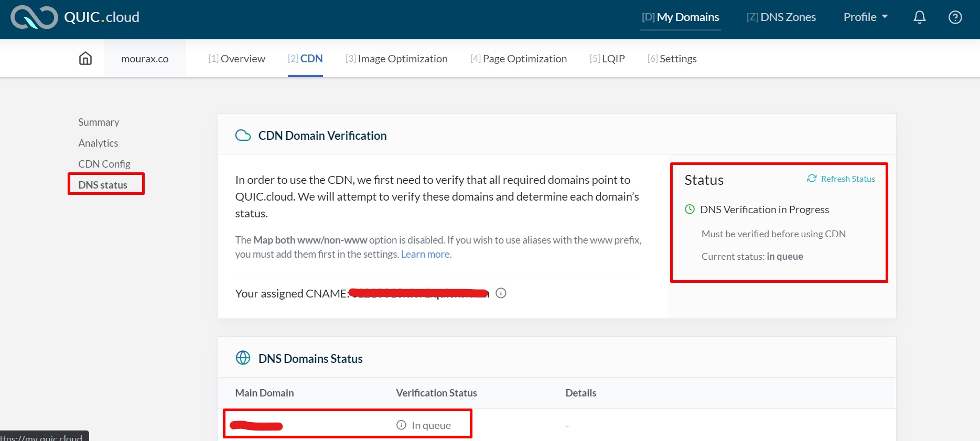Click the CDN Domain Verification heading
Screen dimensions: 980x441
[322, 136]
